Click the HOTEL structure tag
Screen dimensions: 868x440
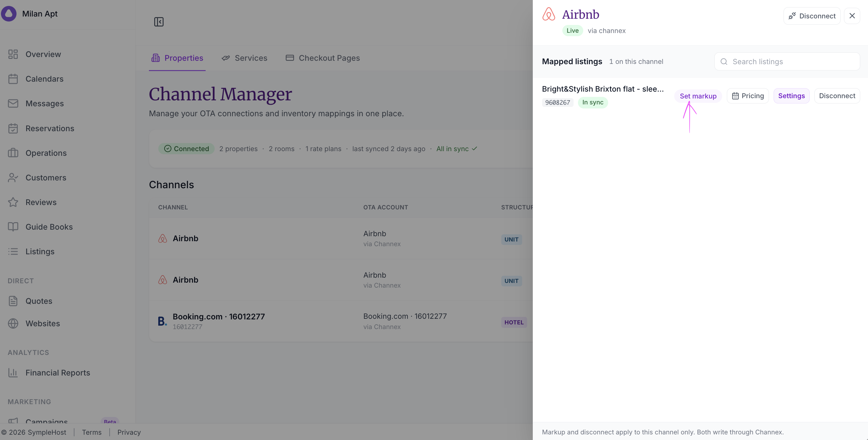click(x=514, y=323)
